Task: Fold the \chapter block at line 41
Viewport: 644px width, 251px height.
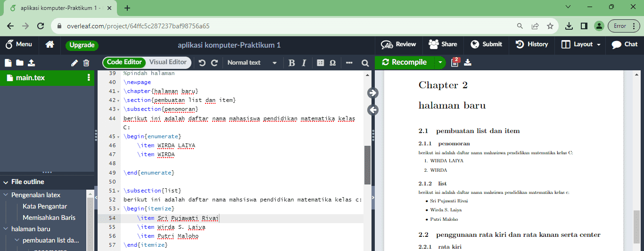Action: click(119, 91)
